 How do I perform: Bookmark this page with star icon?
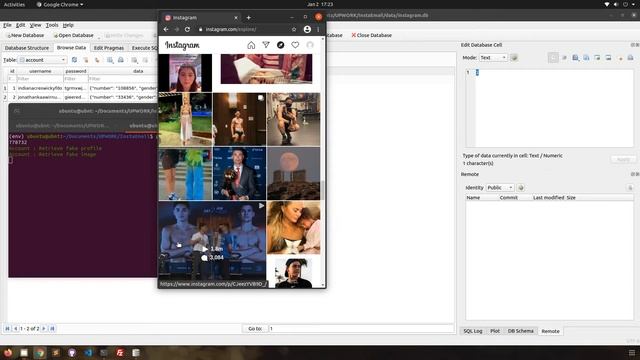pos(294,29)
